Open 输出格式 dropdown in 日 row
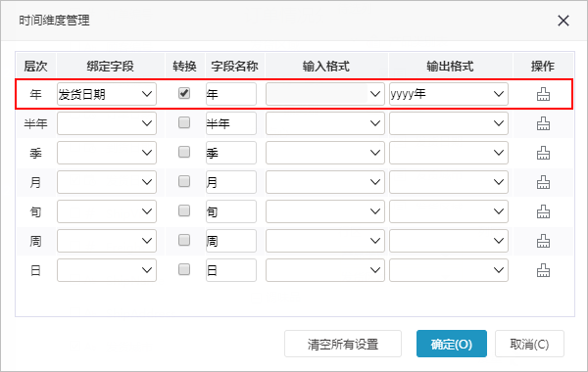Viewport: 588px width, 372px height. [x=449, y=270]
